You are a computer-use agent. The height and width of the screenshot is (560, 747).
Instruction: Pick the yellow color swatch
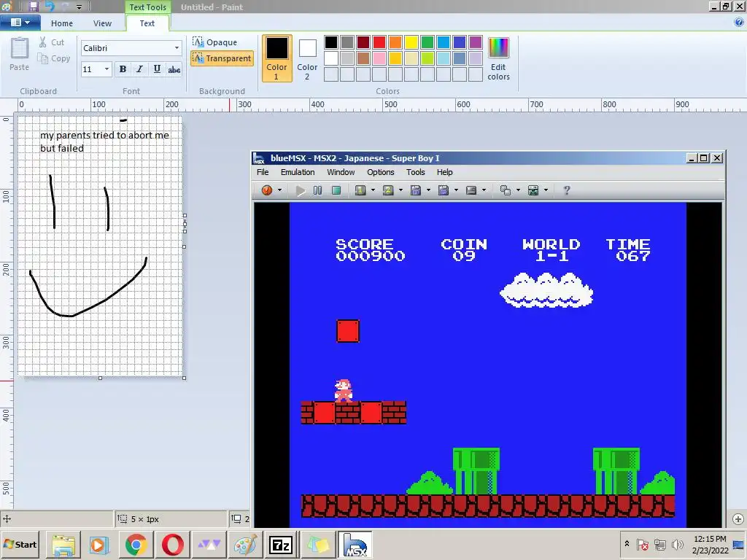(x=411, y=42)
